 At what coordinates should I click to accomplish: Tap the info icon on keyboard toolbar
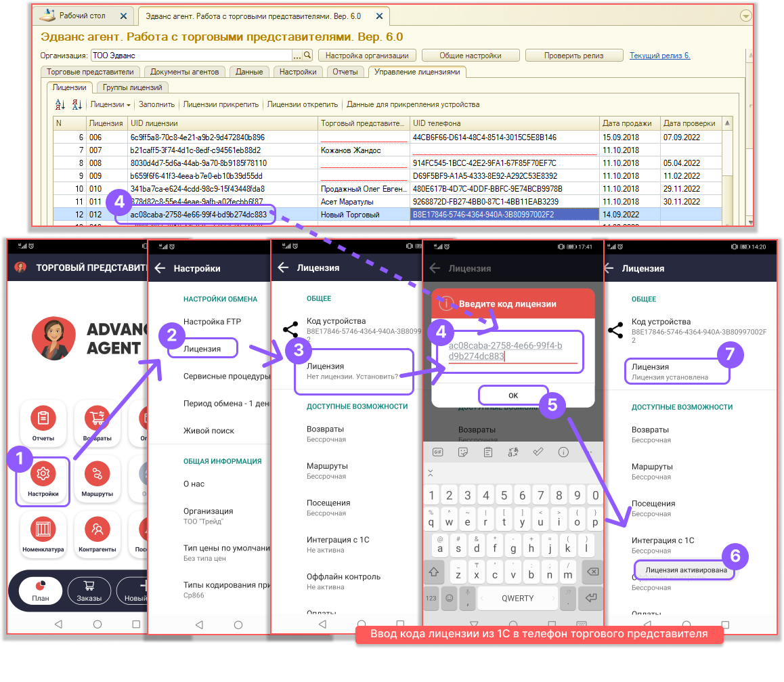pyautogui.click(x=563, y=452)
